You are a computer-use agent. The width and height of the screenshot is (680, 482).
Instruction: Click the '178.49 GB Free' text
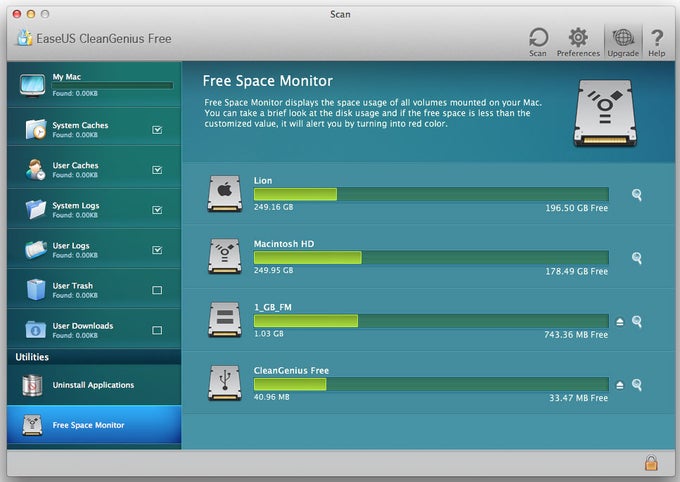click(576, 272)
